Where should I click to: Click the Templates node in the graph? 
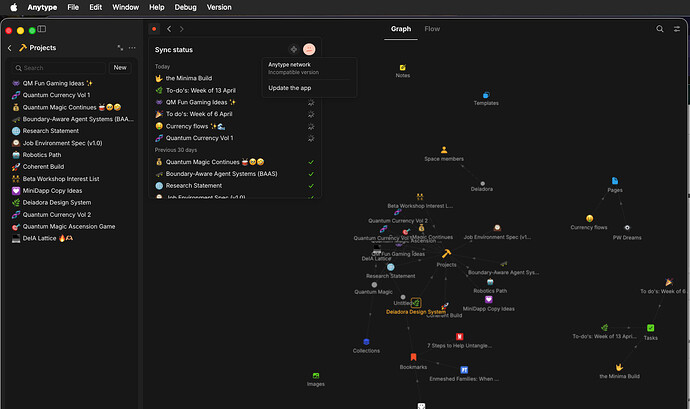(486, 95)
